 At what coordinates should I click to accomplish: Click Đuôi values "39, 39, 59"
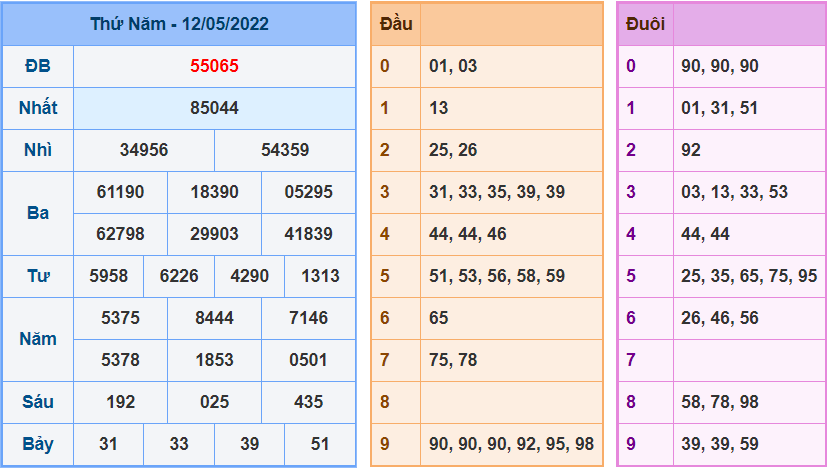[x=720, y=444]
